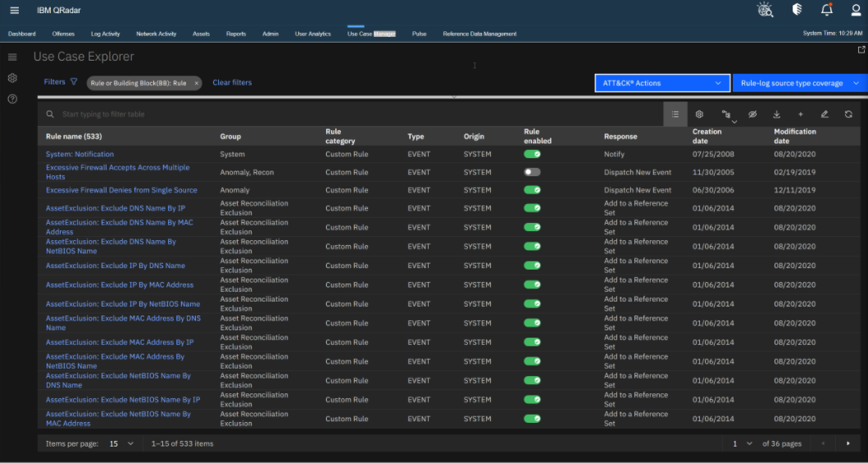The width and height of the screenshot is (868, 463).
Task: Expand the ATT&CK Actions dropdown
Action: (661, 83)
